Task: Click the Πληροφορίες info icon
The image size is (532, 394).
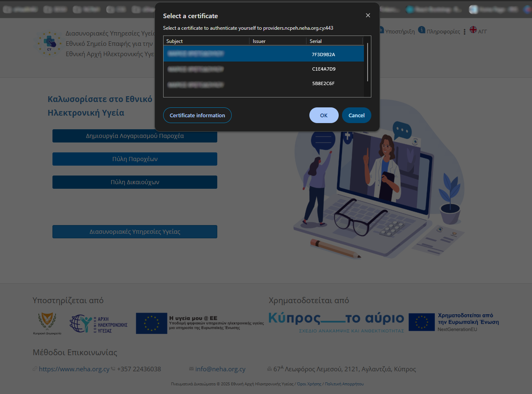Action: [x=422, y=30]
